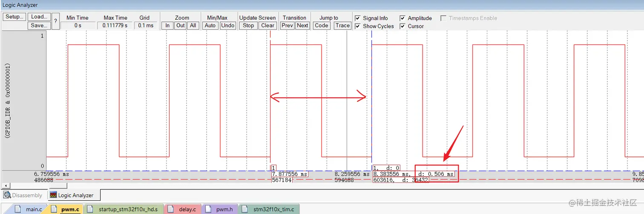Click the Disassembly tab icon
The height and width of the screenshot is (214, 644).
[7, 195]
